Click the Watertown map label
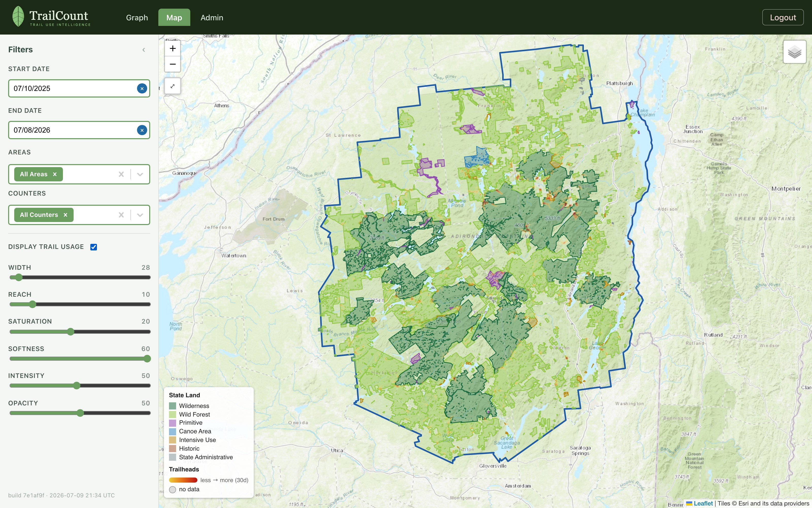This screenshot has width=812, height=508. (x=234, y=256)
